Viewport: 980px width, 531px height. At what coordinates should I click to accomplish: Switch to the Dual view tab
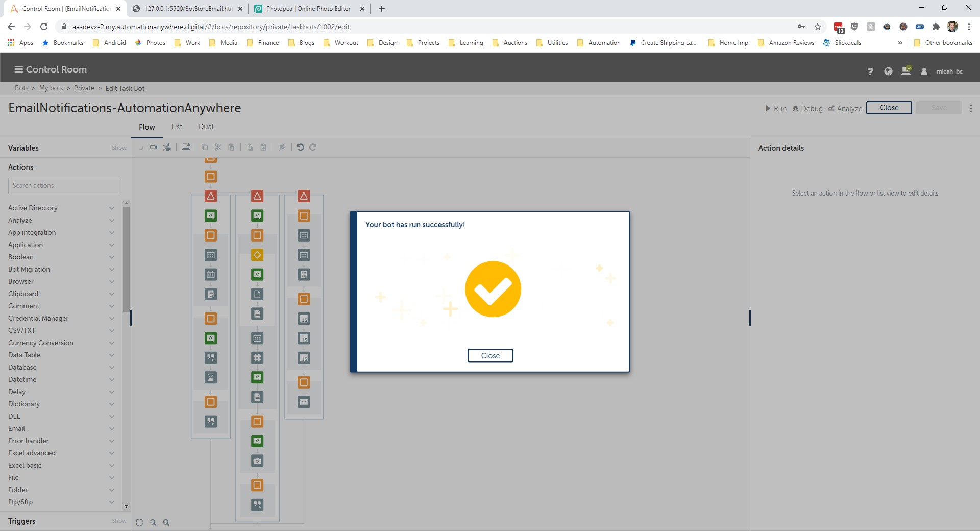click(206, 127)
